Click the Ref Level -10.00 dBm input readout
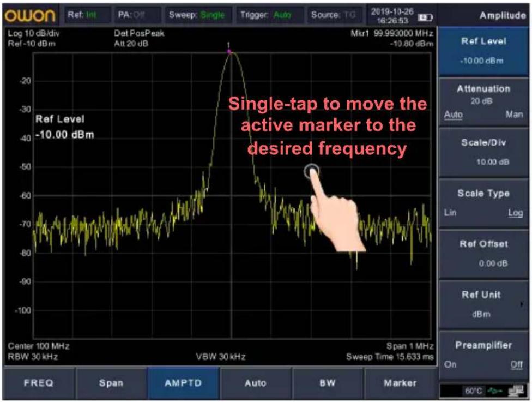This screenshot has height=402, width=532. (x=64, y=127)
